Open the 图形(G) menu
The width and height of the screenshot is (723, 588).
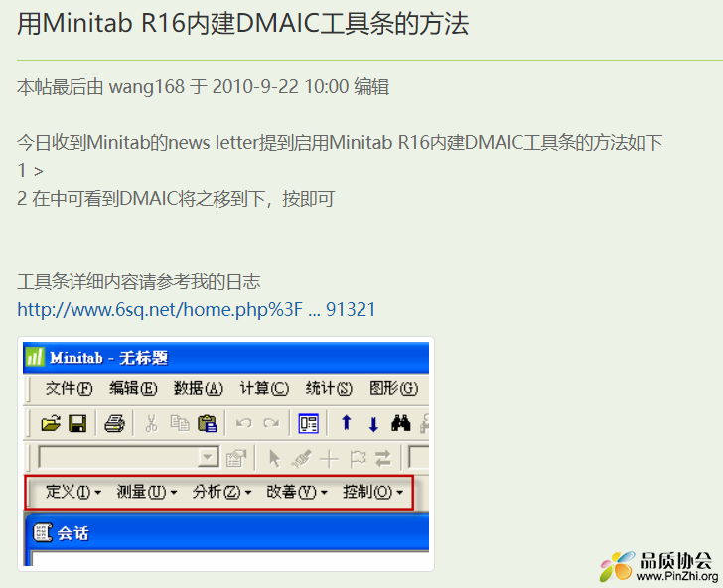coord(393,388)
